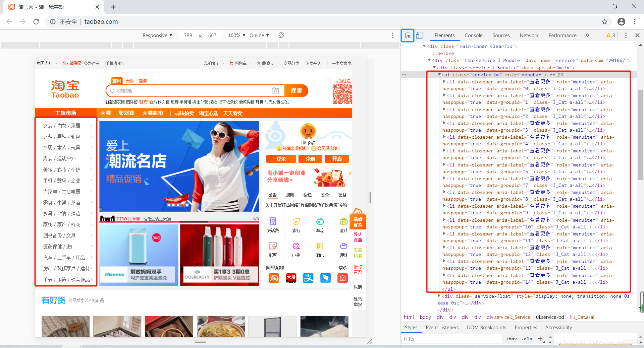
Task: Open the Chrome three-dot menu
Action: tap(635, 22)
